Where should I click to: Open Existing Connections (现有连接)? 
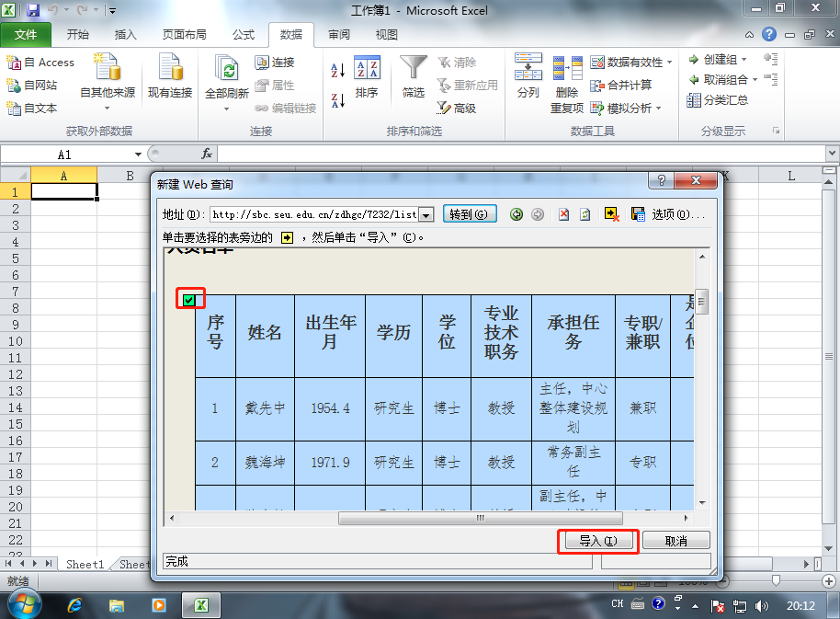tap(170, 76)
